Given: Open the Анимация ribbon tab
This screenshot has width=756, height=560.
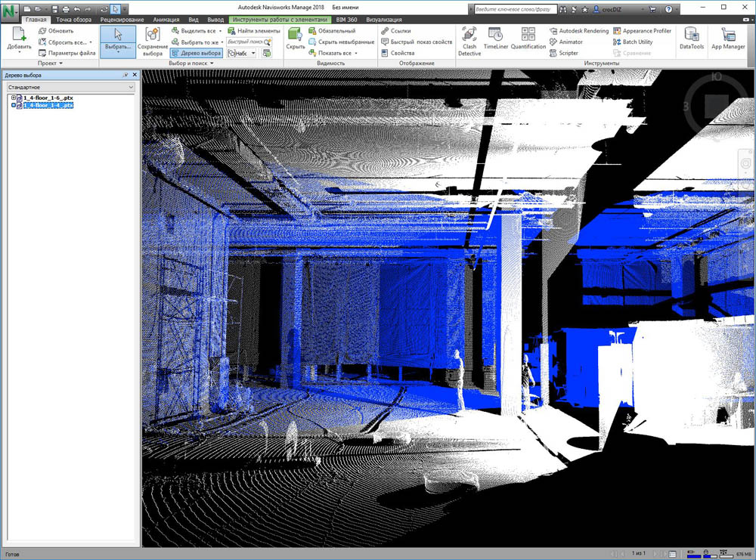Looking at the screenshot, I should pos(166,20).
